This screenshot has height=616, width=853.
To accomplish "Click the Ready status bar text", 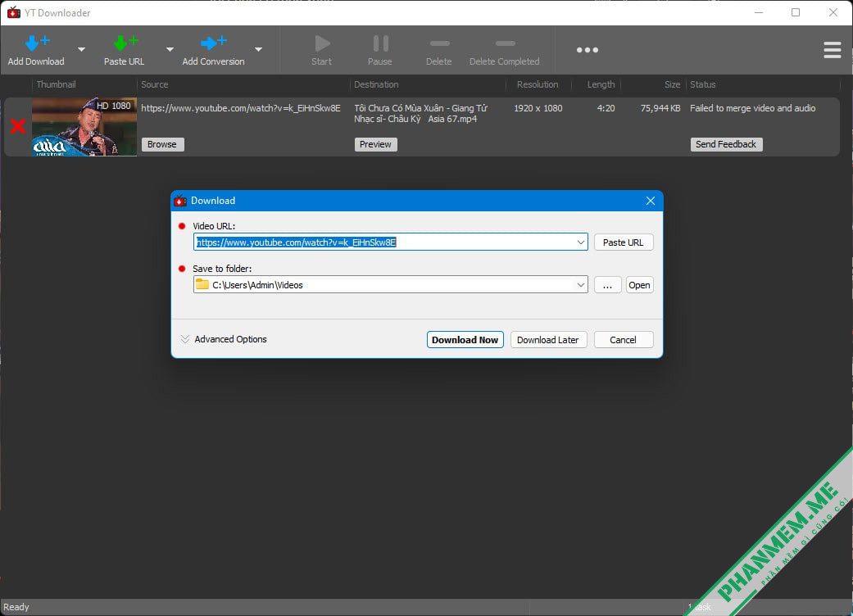I will [x=16, y=607].
